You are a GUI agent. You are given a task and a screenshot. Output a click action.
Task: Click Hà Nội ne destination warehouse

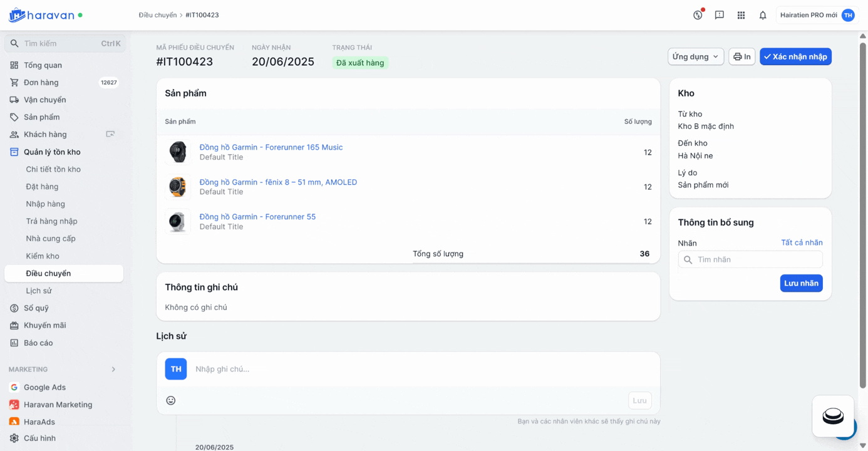coord(695,155)
